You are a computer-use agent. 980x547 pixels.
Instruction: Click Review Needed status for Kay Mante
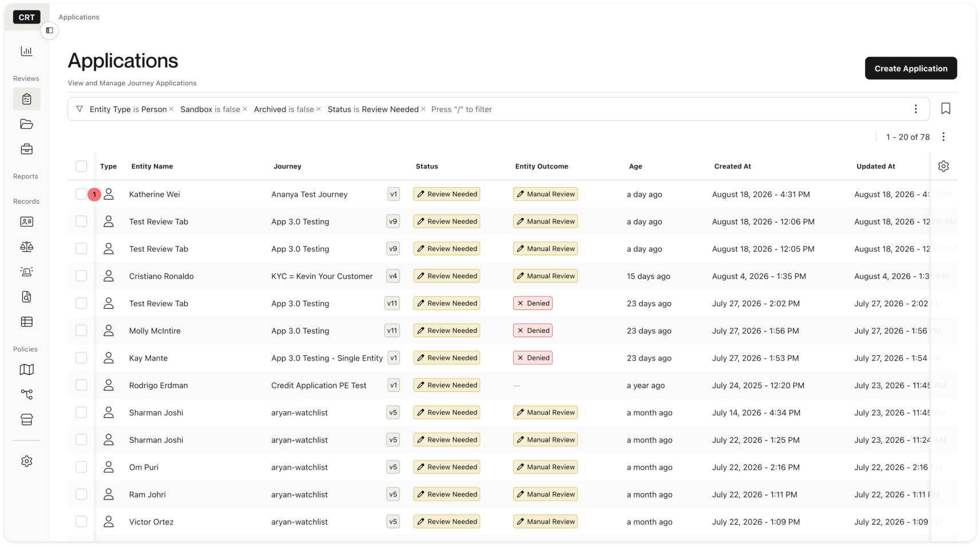447,358
